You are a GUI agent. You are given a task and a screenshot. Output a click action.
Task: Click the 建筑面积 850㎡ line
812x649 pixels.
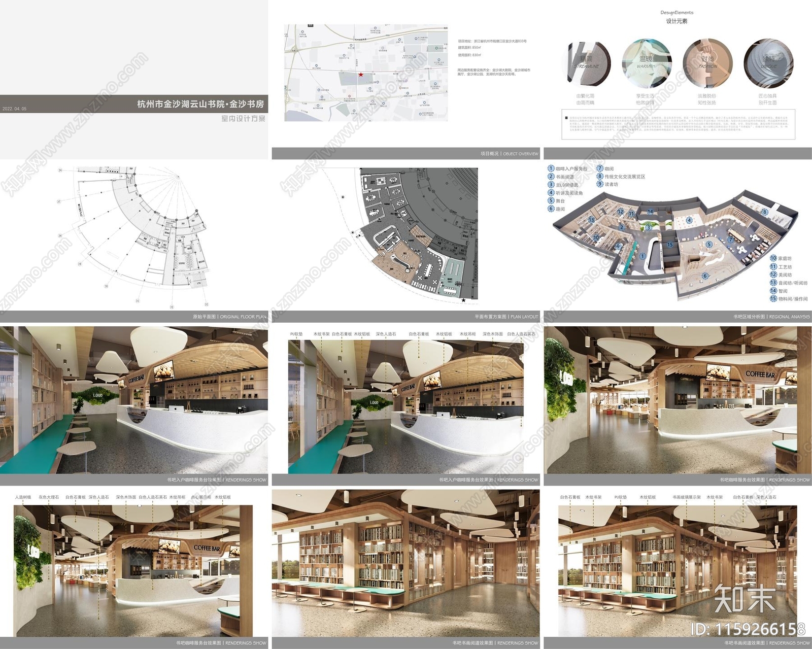[469, 48]
